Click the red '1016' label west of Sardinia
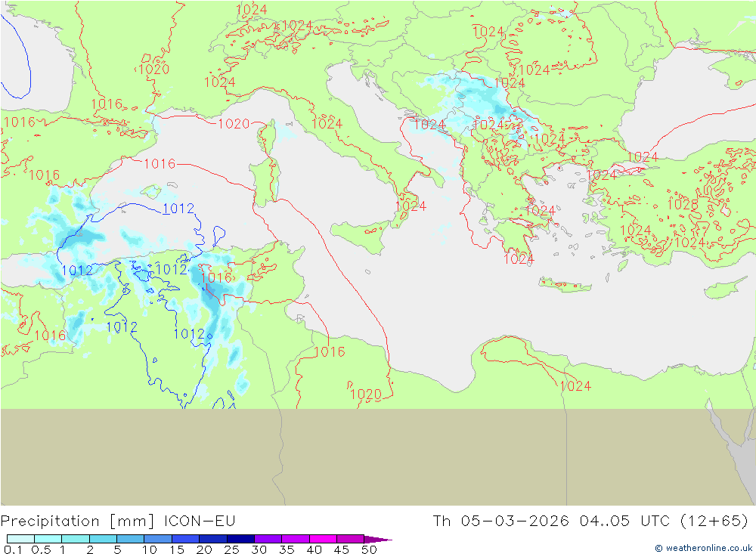756x554 pixels. point(160,164)
